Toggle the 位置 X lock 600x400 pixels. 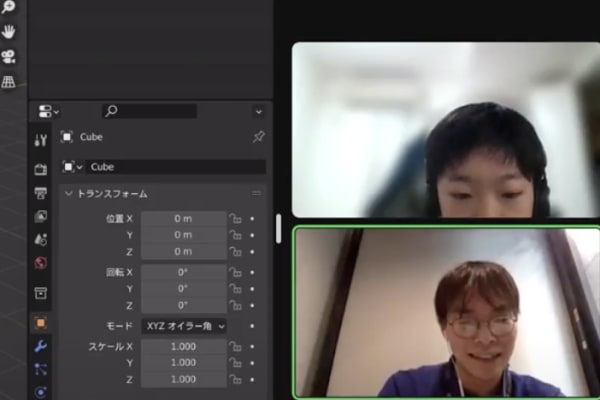pyautogui.click(x=236, y=219)
